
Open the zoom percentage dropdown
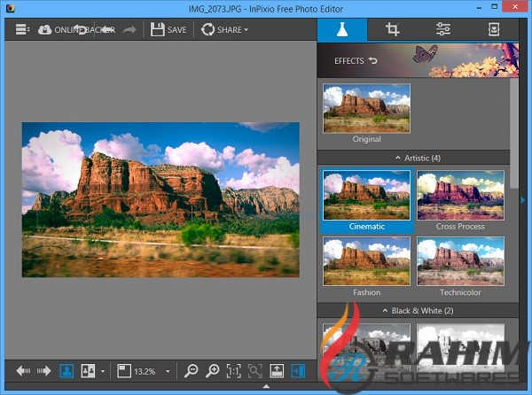coord(168,372)
